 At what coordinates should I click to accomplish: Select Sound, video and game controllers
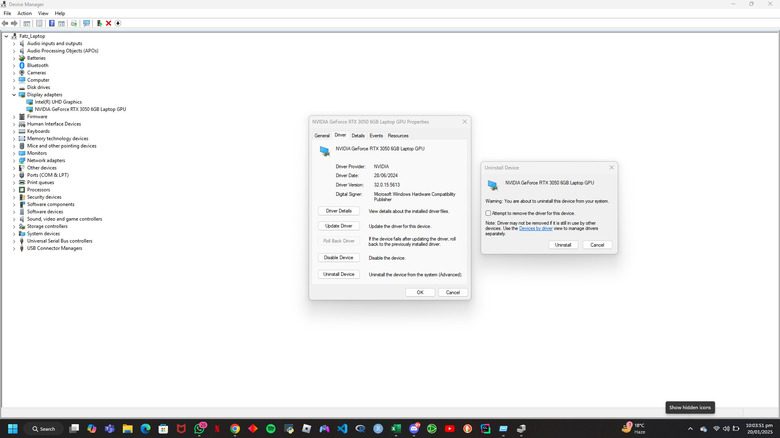(65, 219)
